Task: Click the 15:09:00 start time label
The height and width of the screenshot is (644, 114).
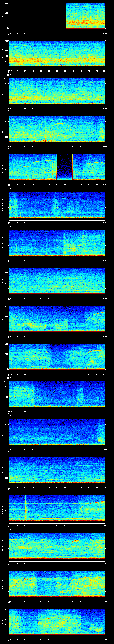Action: coord(9,33)
